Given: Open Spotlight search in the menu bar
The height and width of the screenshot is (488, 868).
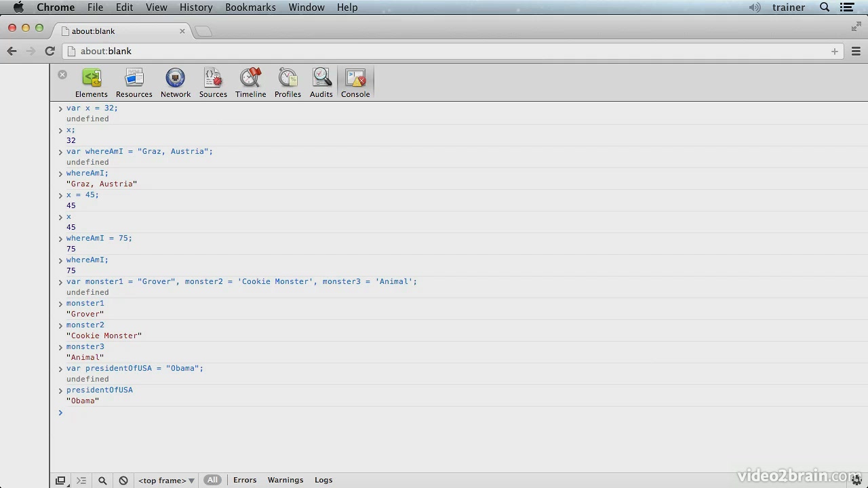Looking at the screenshot, I should click(x=825, y=7).
